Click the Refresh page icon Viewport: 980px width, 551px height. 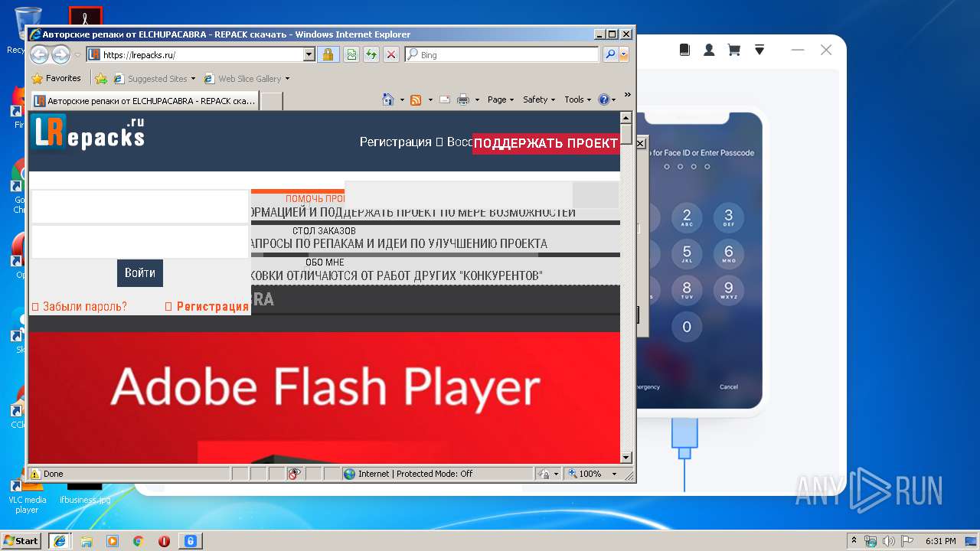click(371, 54)
